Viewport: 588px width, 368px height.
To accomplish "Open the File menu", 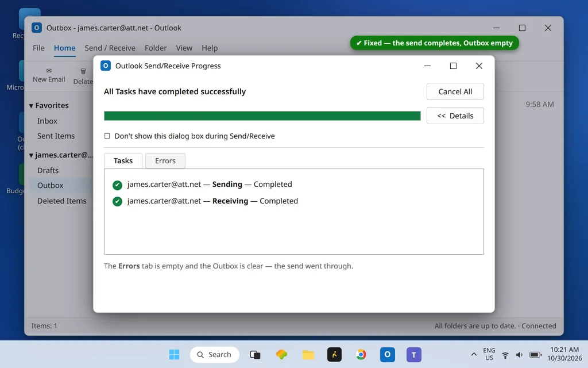I will [x=38, y=48].
